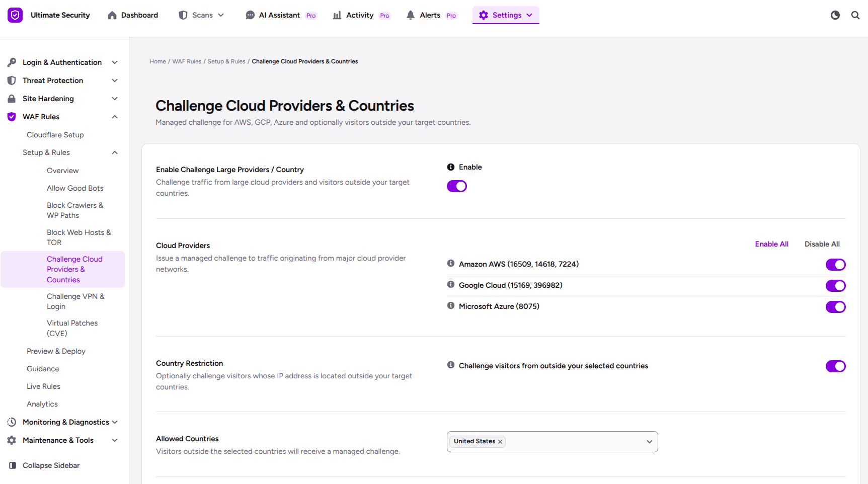Click info icon beside Enable label

451,167
